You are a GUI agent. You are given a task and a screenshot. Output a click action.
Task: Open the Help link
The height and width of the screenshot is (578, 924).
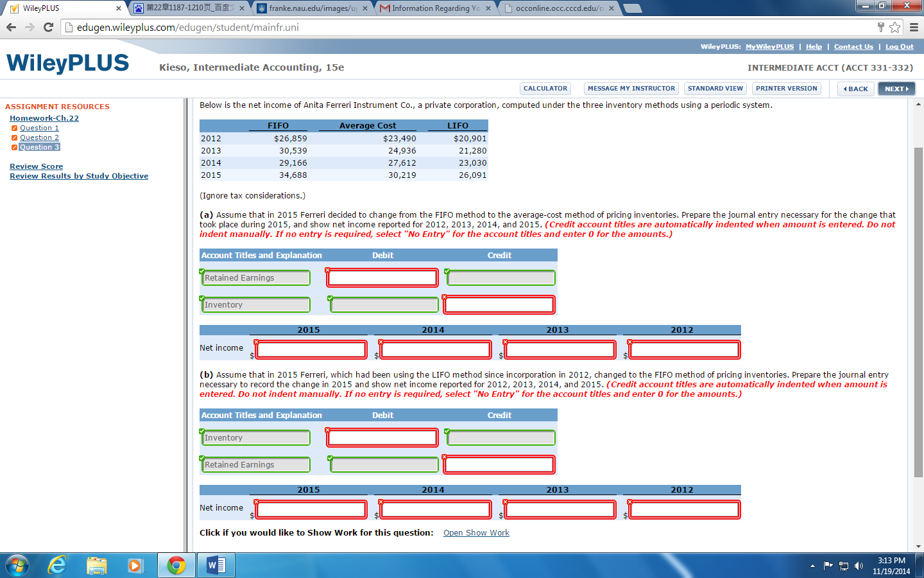[814, 47]
